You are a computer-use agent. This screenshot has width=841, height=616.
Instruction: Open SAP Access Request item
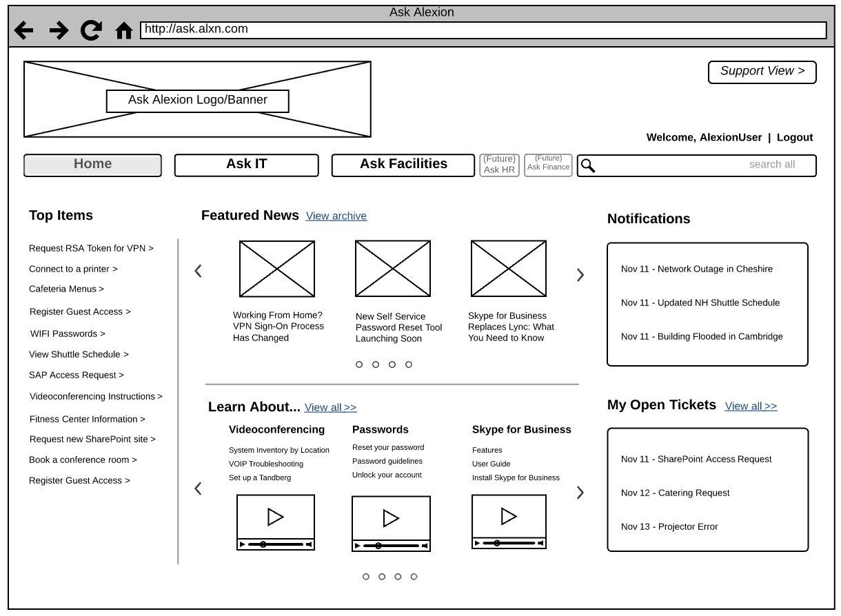pyautogui.click(x=77, y=375)
